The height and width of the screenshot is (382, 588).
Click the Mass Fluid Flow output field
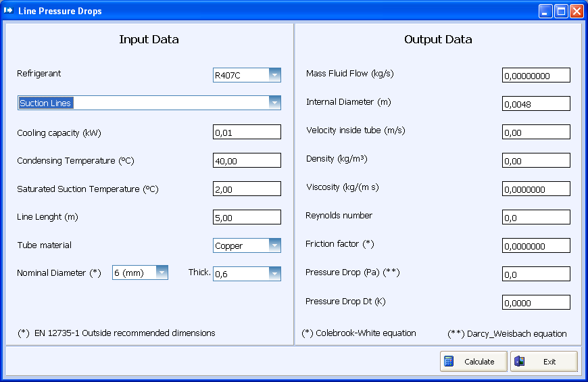(x=536, y=75)
